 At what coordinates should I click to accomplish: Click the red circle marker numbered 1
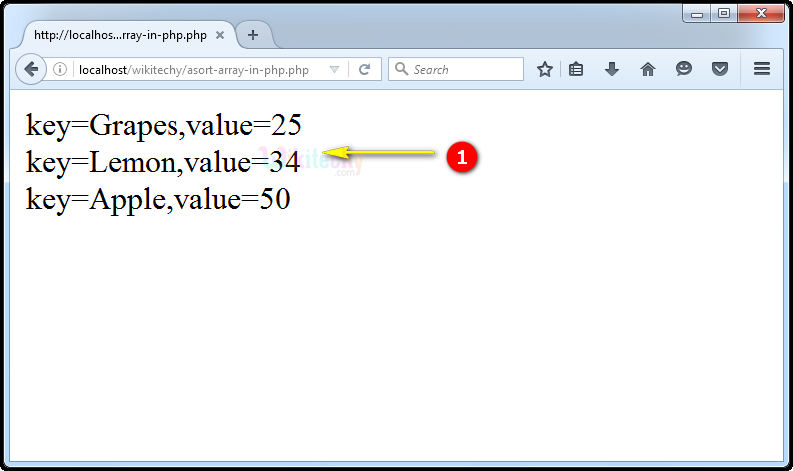tap(461, 157)
